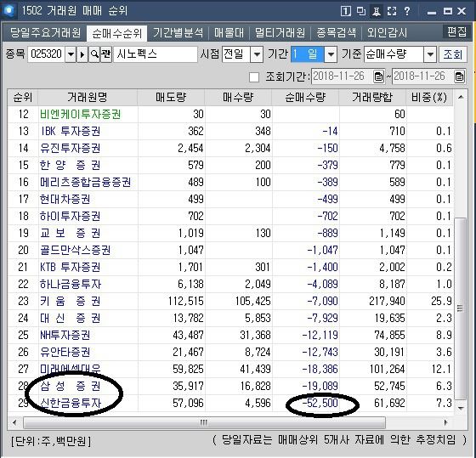Select the 유진투자증권 row

tap(230, 149)
